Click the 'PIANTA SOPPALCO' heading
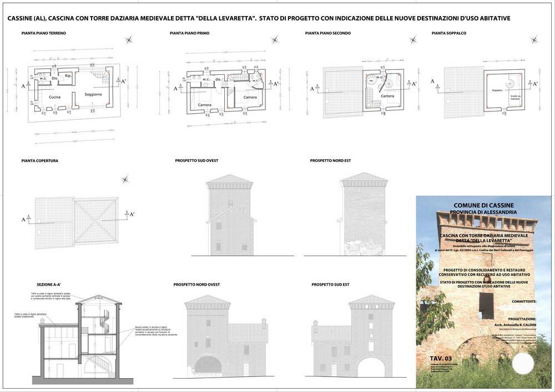The image size is (555, 392). click(449, 33)
